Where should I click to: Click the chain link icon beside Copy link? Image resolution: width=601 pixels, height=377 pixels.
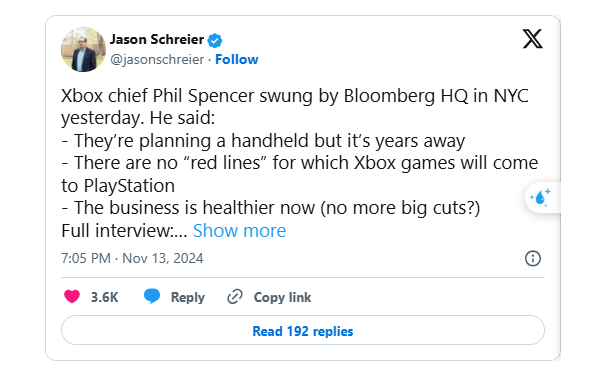[235, 297]
